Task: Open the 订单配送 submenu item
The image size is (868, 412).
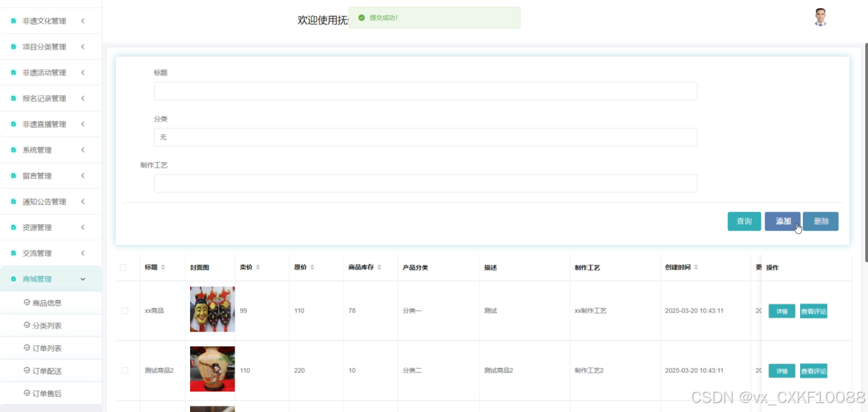Action: pos(51,371)
